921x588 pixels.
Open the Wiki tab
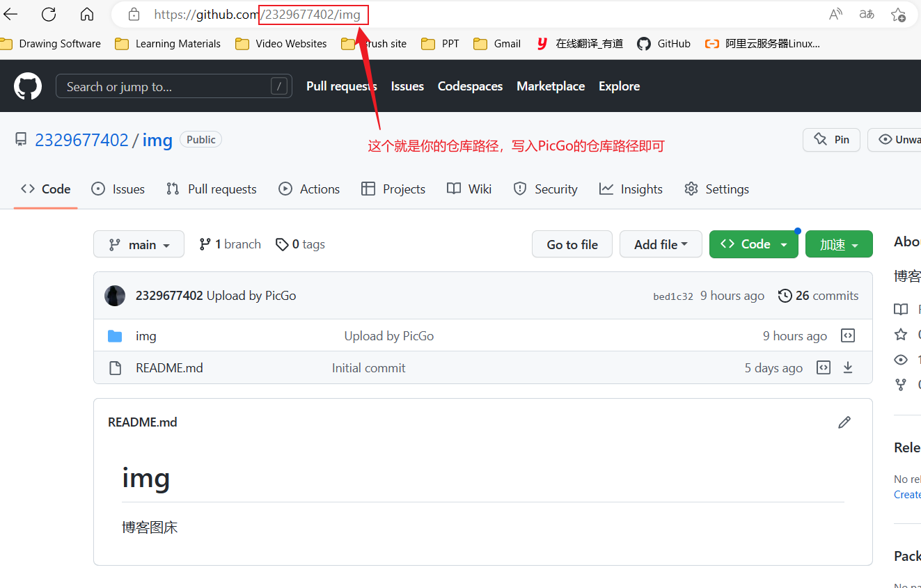(469, 189)
